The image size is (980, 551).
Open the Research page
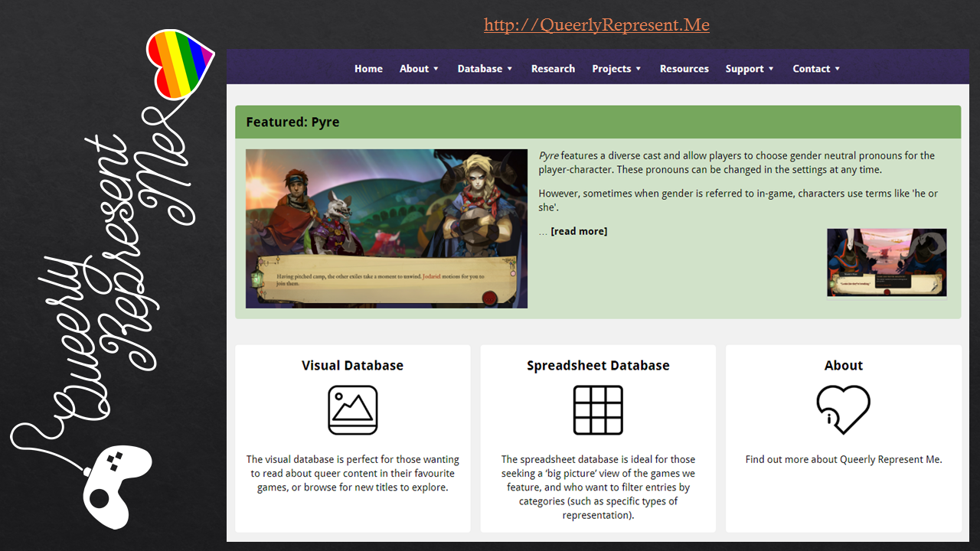553,69
